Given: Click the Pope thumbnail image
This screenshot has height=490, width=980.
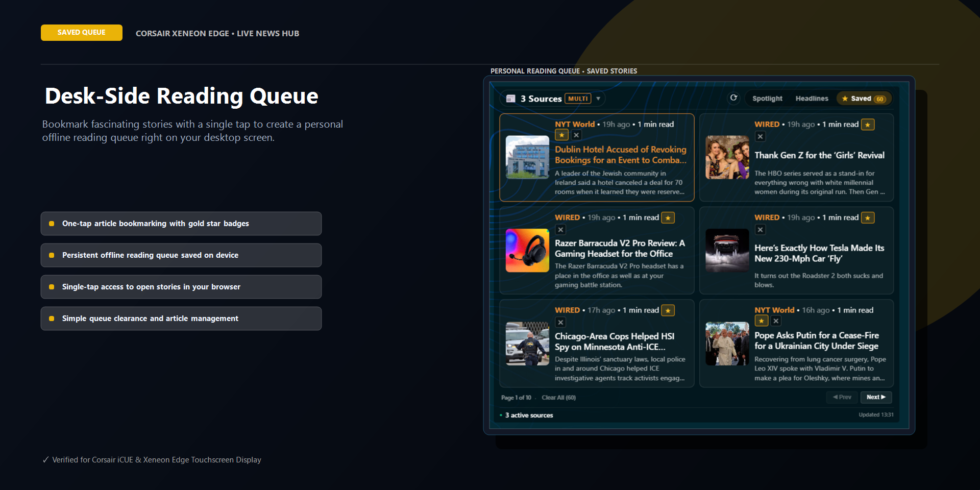Looking at the screenshot, I should point(727,344).
